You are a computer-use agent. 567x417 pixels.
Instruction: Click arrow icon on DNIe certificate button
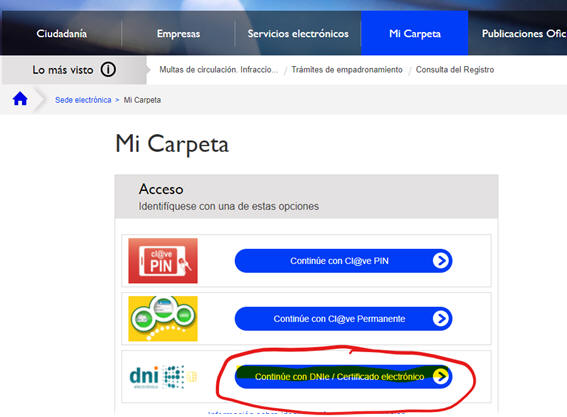click(x=440, y=376)
